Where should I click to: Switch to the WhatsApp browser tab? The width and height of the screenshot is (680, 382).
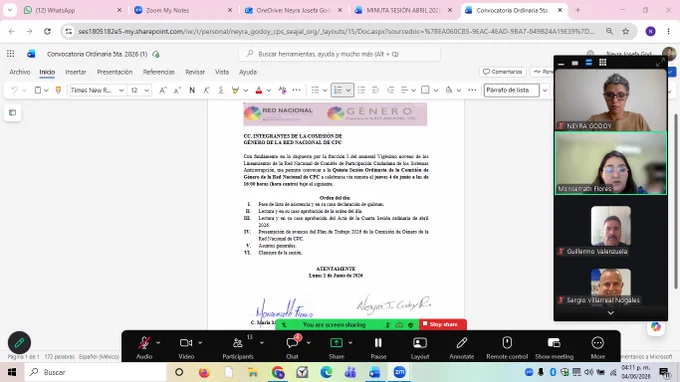click(x=71, y=10)
